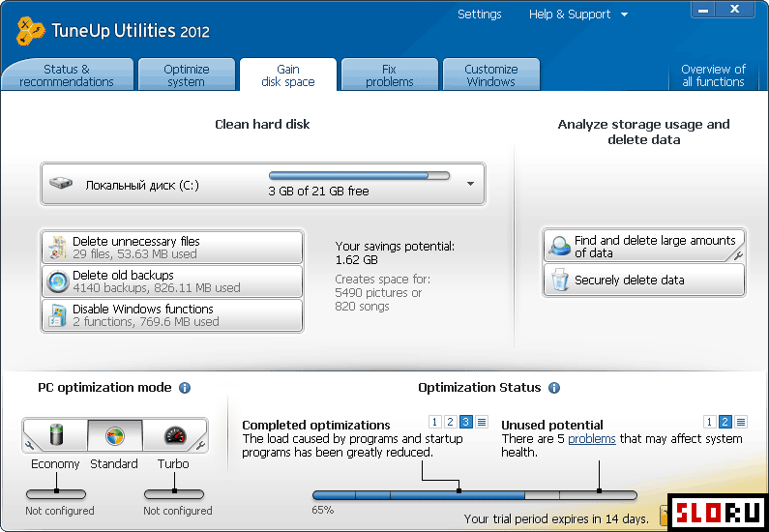Screen dimensions: 769x532
Task: Show page 2 of Completed optimizations
Action: [x=450, y=422]
